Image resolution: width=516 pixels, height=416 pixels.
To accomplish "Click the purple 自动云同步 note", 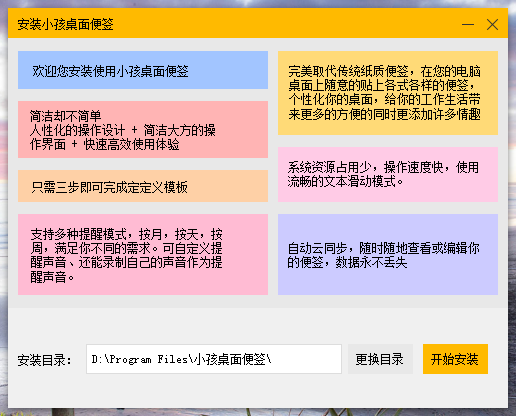I will pyautogui.click(x=388, y=254).
